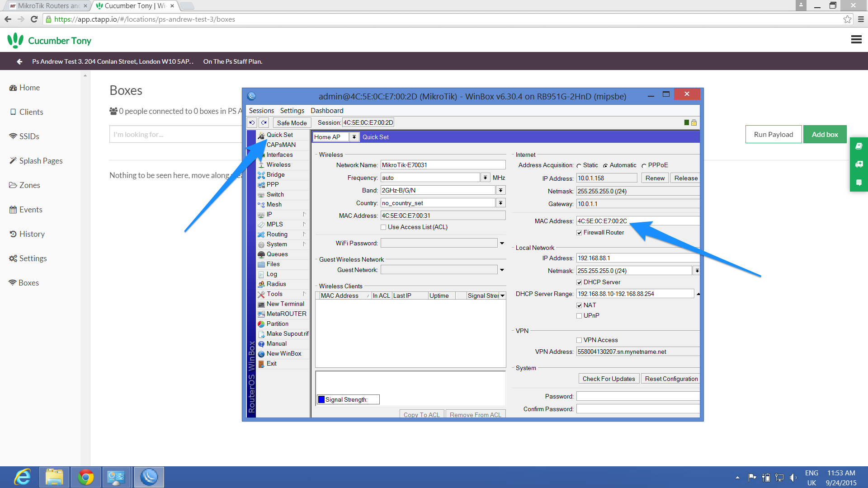Expand the Guest Network field arrow

point(502,270)
